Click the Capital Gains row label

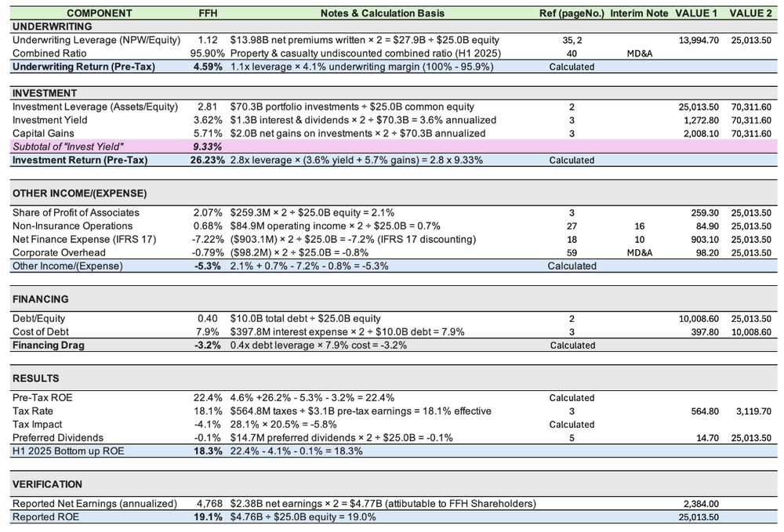coord(43,133)
